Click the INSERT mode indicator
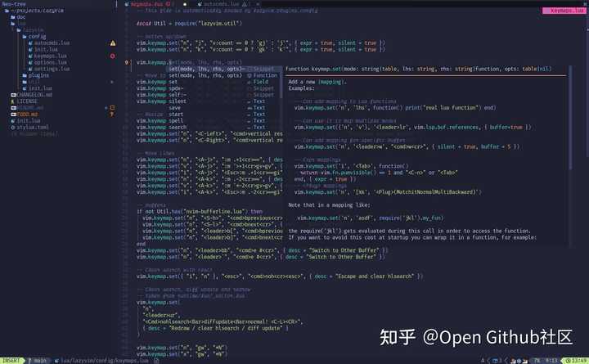 [x=12, y=359]
